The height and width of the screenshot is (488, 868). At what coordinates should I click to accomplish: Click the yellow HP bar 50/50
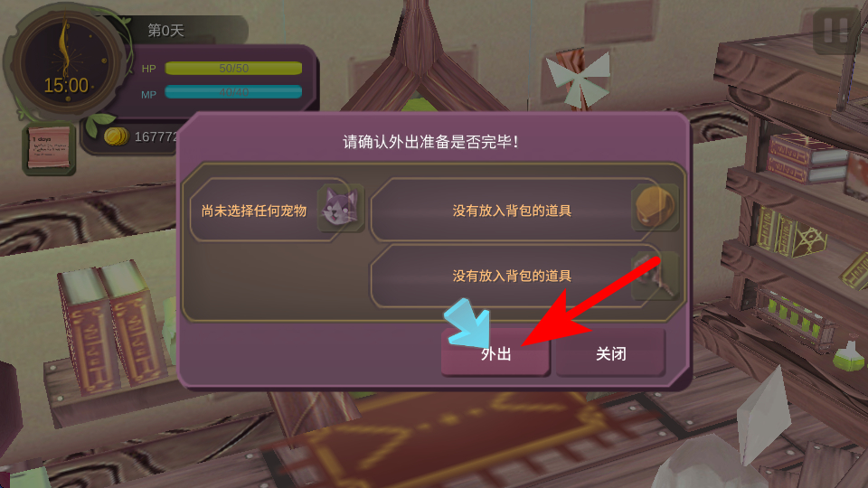click(233, 68)
